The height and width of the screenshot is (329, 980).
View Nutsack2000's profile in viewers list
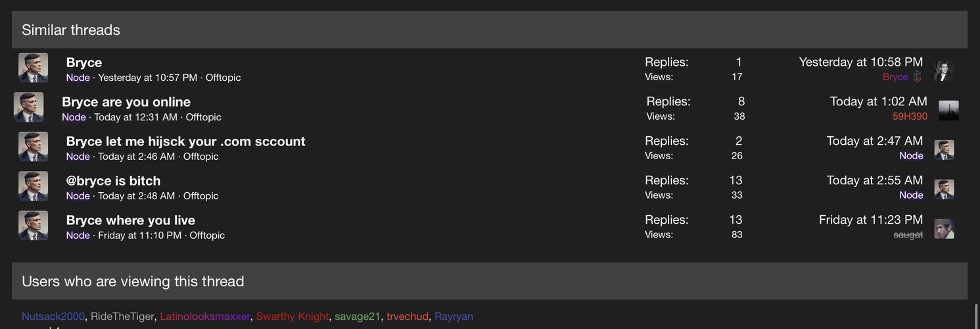53,316
